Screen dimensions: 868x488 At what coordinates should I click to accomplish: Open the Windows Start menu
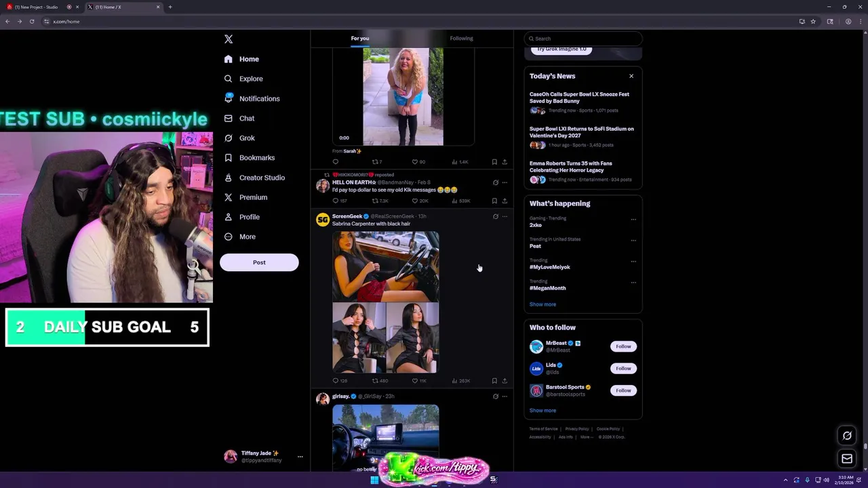(374, 480)
